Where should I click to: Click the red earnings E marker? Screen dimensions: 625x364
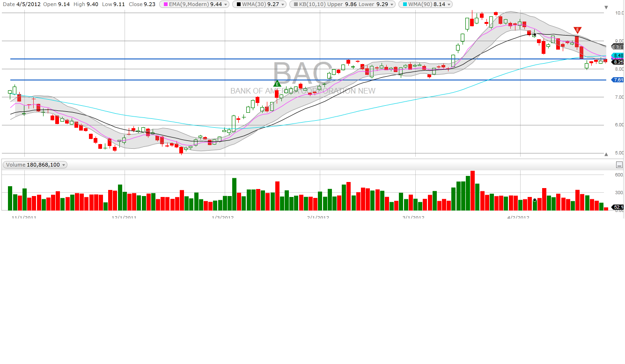[577, 30]
